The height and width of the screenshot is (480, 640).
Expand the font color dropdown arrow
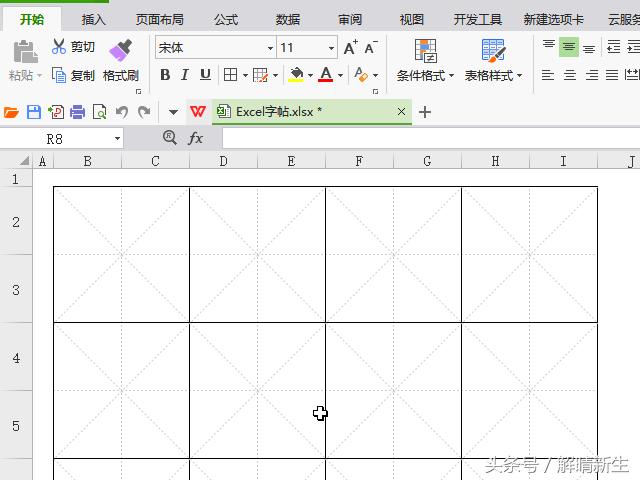(340, 75)
